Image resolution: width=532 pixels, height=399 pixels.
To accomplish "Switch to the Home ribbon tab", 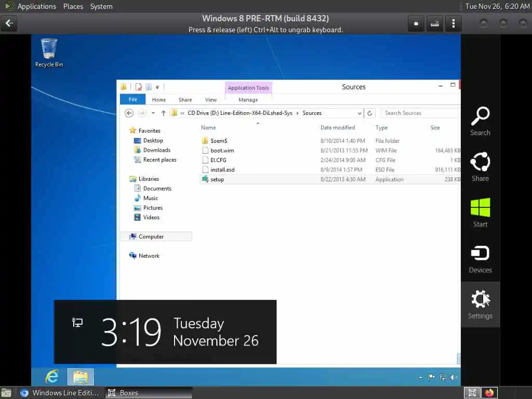I will [159, 100].
